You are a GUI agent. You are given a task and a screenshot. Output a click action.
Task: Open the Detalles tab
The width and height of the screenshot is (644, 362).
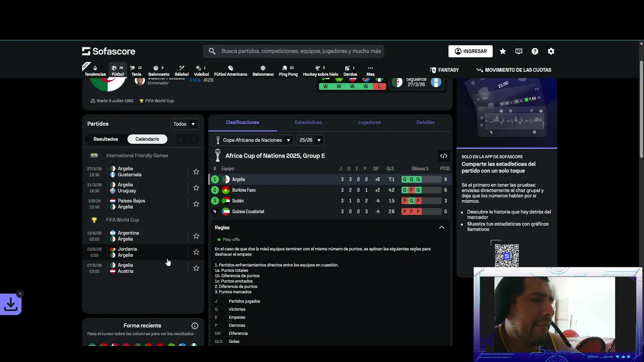click(x=425, y=122)
